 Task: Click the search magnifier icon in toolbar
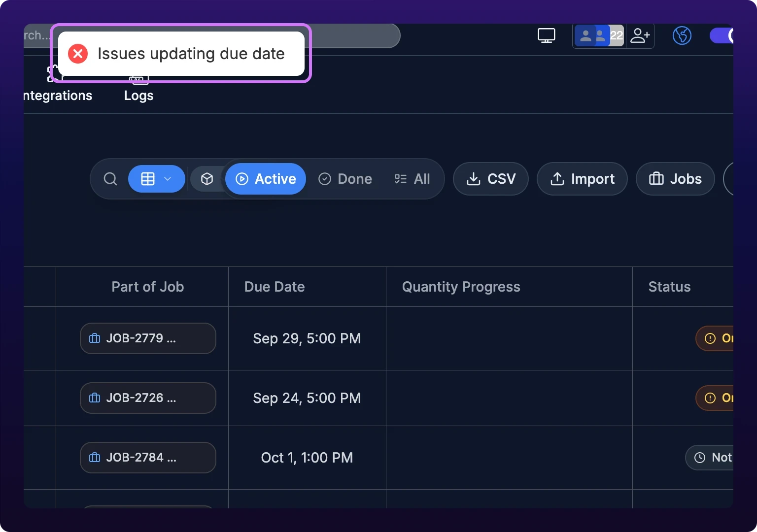(110, 179)
